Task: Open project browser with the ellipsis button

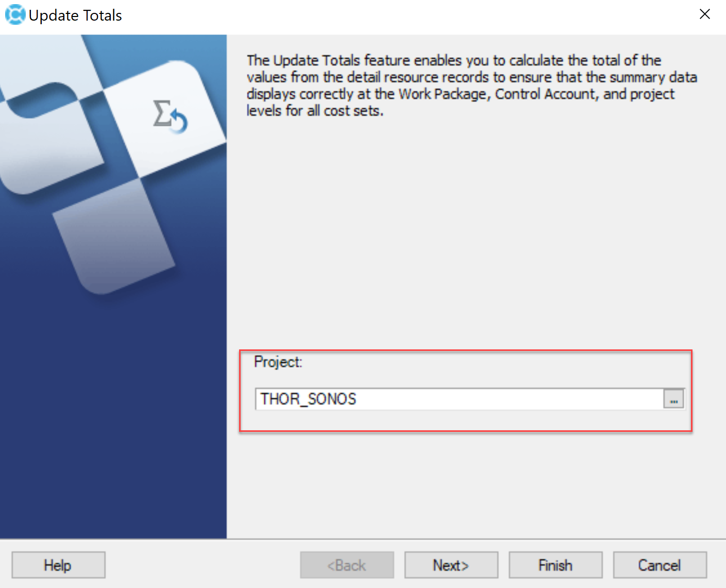Action: point(673,399)
